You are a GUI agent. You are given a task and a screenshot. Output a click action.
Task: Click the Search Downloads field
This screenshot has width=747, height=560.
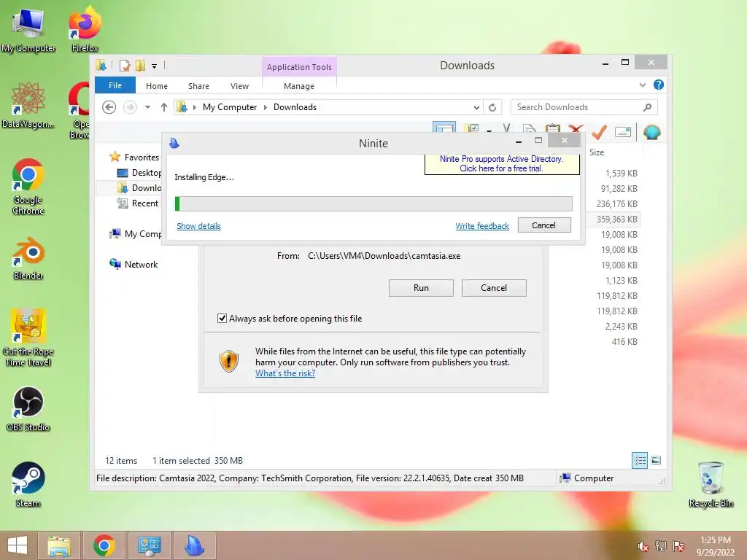584,107
